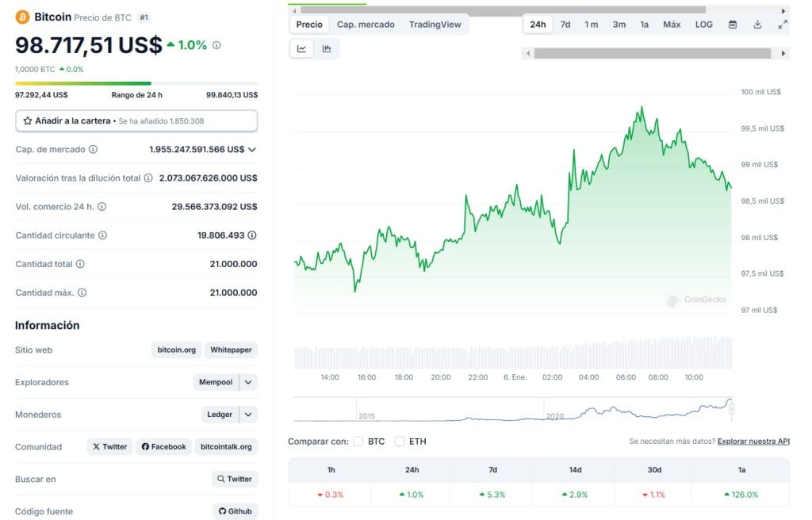Open X Twitter community link
This screenshot has height=520, width=812.
click(109, 447)
